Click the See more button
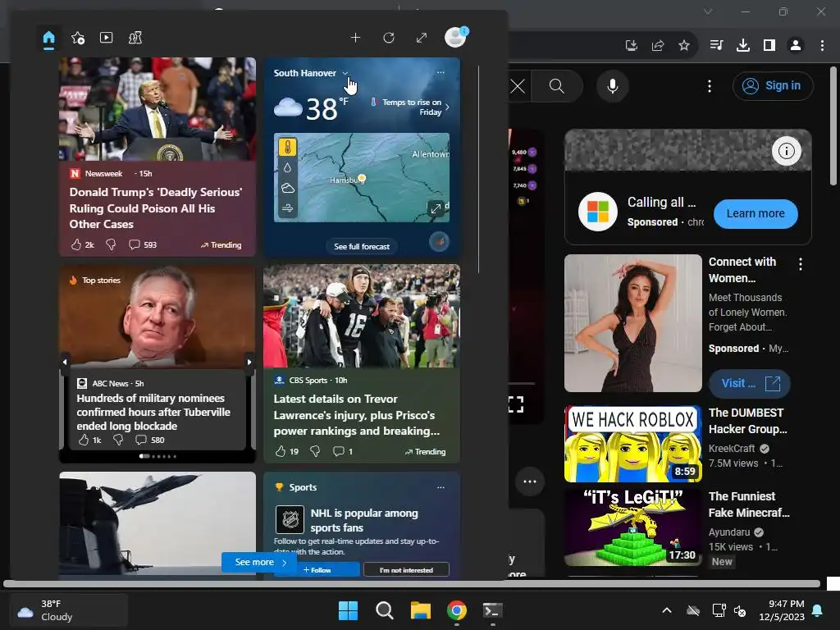The height and width of the screenshot is (630, 840). [258, 562]
